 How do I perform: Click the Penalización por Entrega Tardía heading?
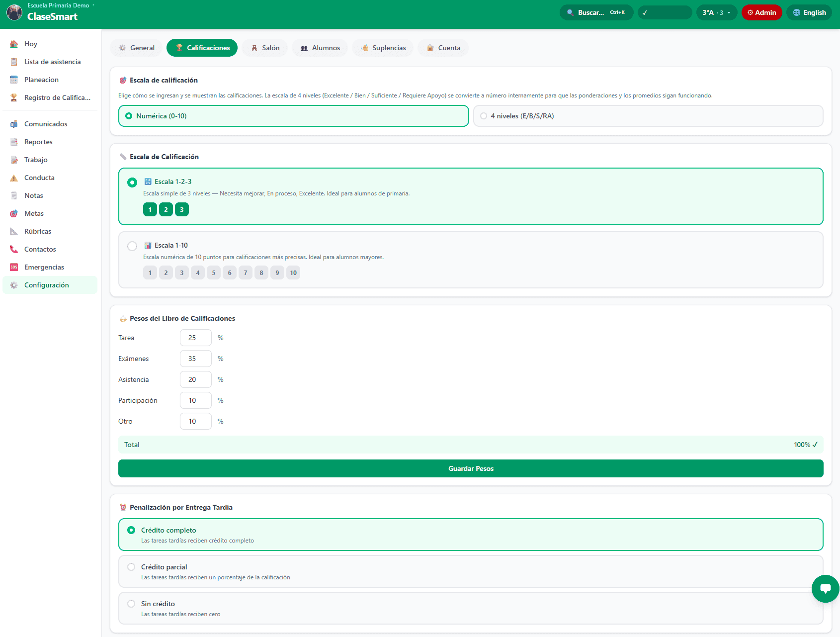[x=181, y=507]
